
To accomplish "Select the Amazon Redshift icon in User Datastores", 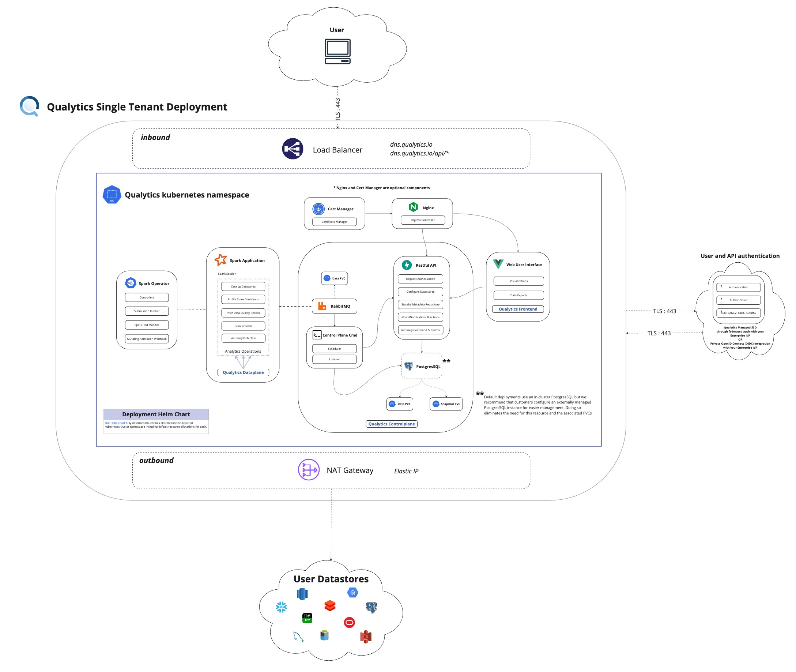I will [x=302, y=594].
